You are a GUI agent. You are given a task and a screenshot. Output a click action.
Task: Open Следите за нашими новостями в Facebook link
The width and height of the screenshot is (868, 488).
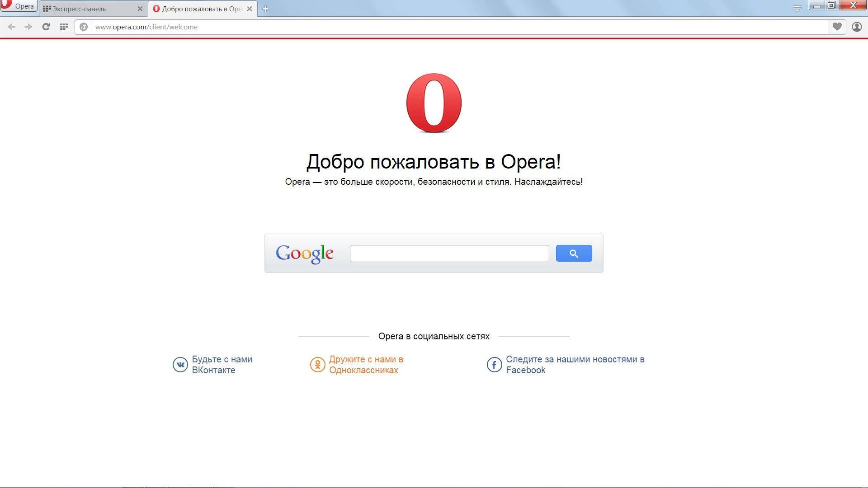click(575, 365)
